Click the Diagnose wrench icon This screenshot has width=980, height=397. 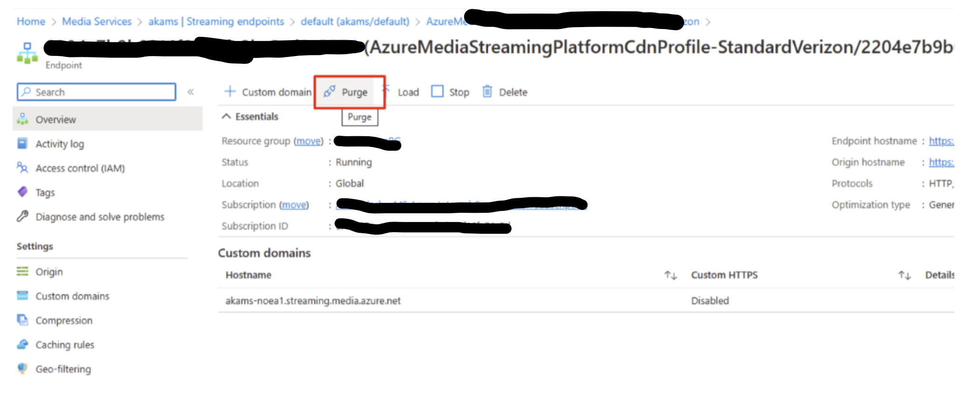(x=22, y=216)
